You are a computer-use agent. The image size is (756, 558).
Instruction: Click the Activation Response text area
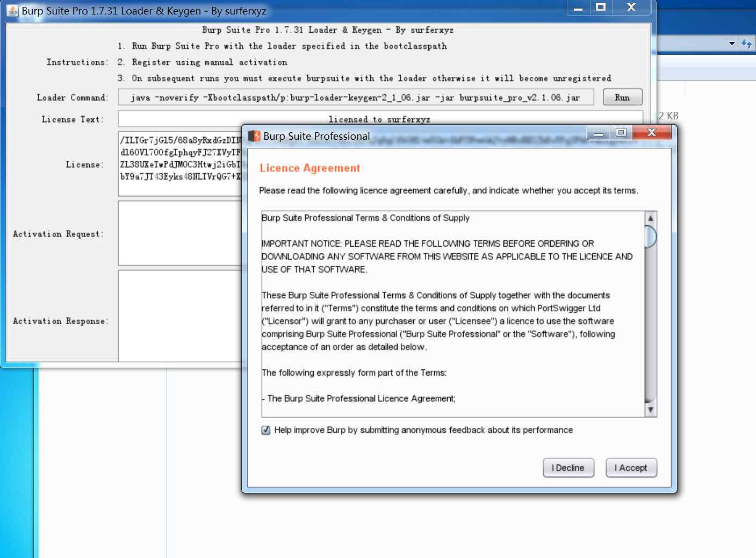pos(181,316)
